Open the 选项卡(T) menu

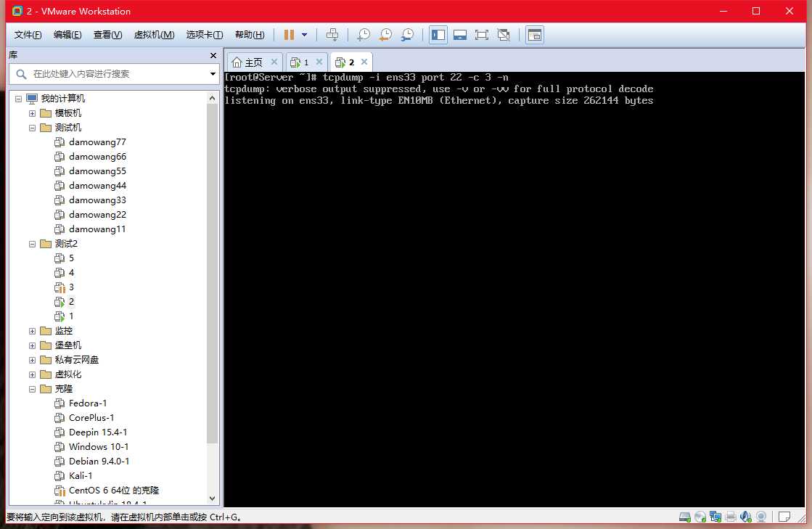tap(205, 35)
